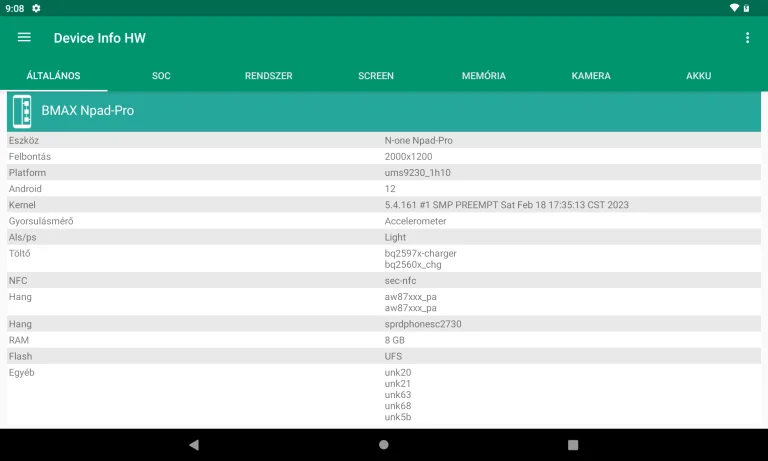Tap the Android version value 12
The height and width of the screenshot is (461, 768).
[x=390, y=189]
